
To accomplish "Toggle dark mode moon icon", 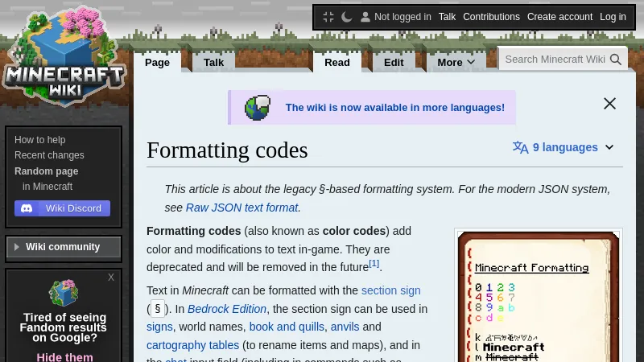I will 347,17.
